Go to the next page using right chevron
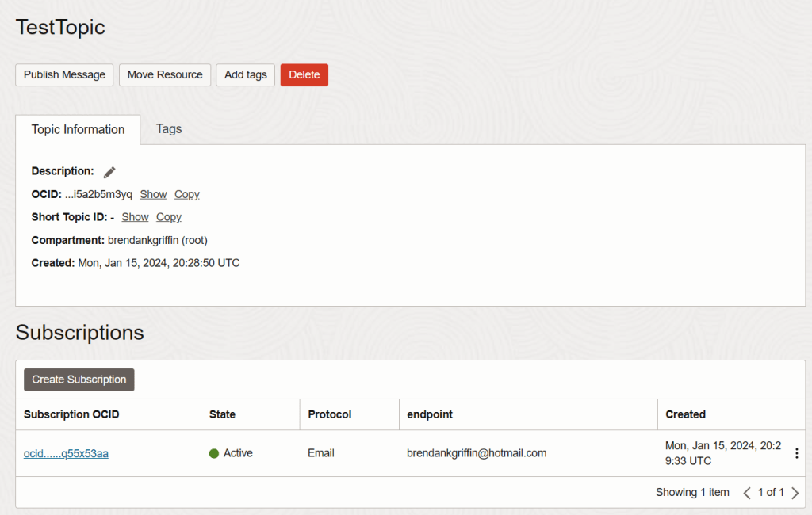Image resolution: width=812 pixels, height=515 pixels. tap(795, 493)
